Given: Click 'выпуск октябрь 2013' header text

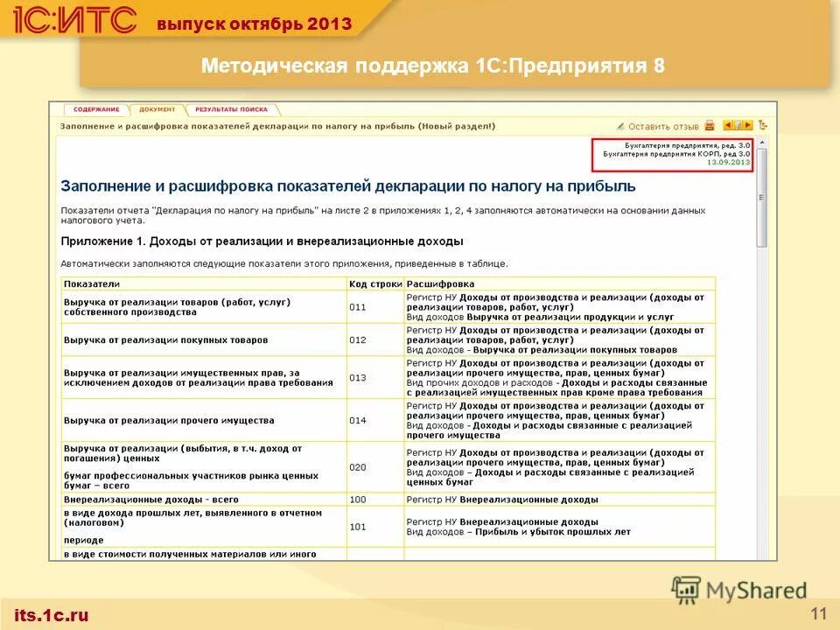Looking at the screenshot, I should click(x=255, y=24).
